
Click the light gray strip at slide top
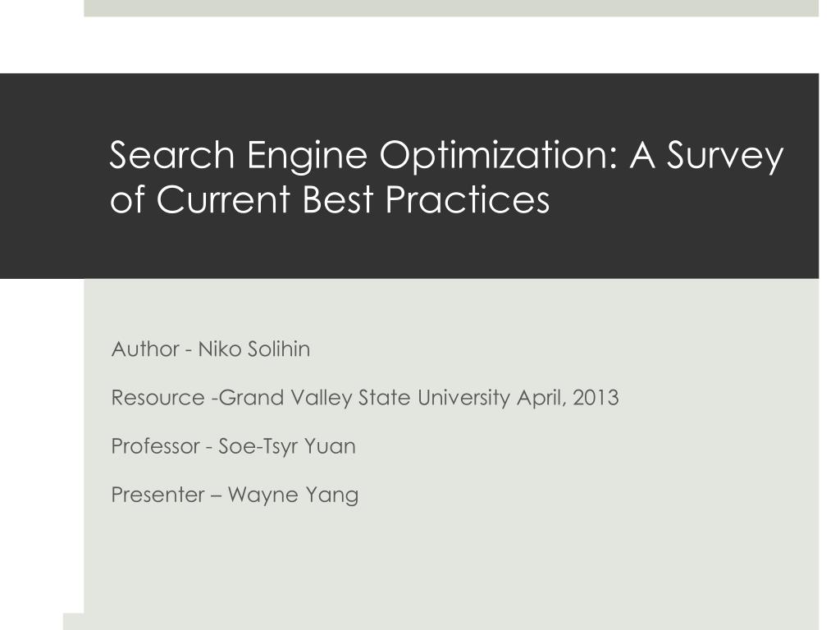(451, 8)
